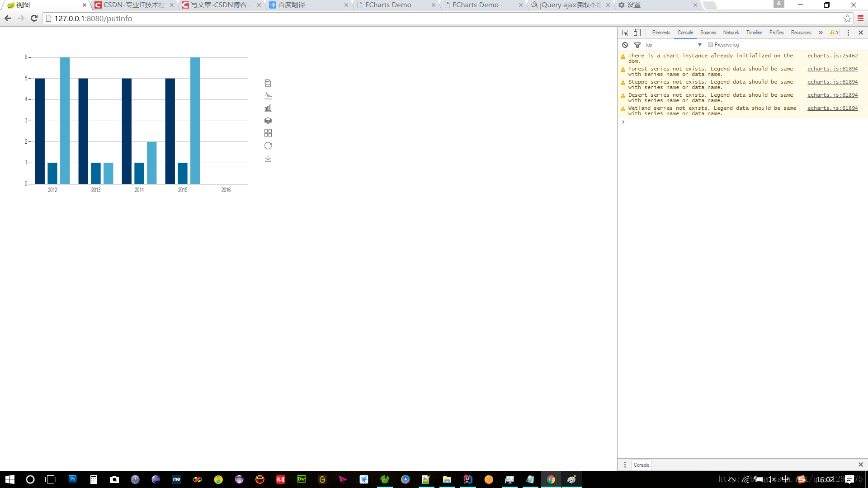Toggle DevTools device mode icon
868x488 pixels.
(637, 33)
